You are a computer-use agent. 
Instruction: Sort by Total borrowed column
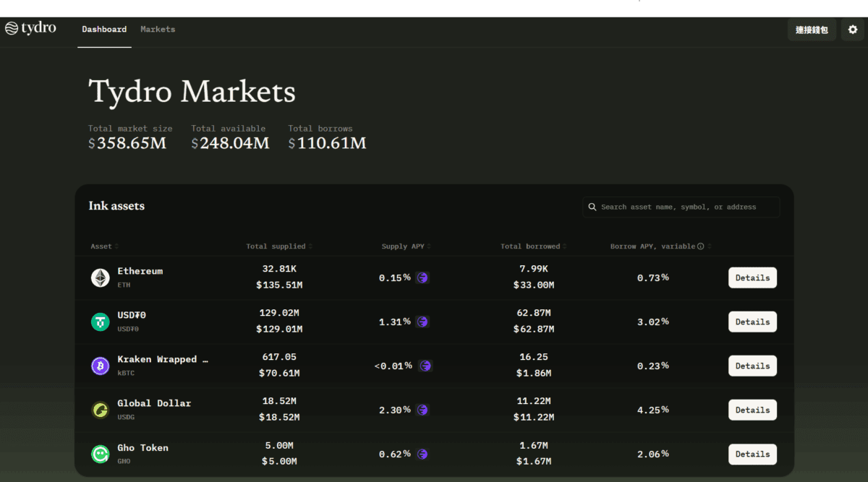click(x=533, y=246)
